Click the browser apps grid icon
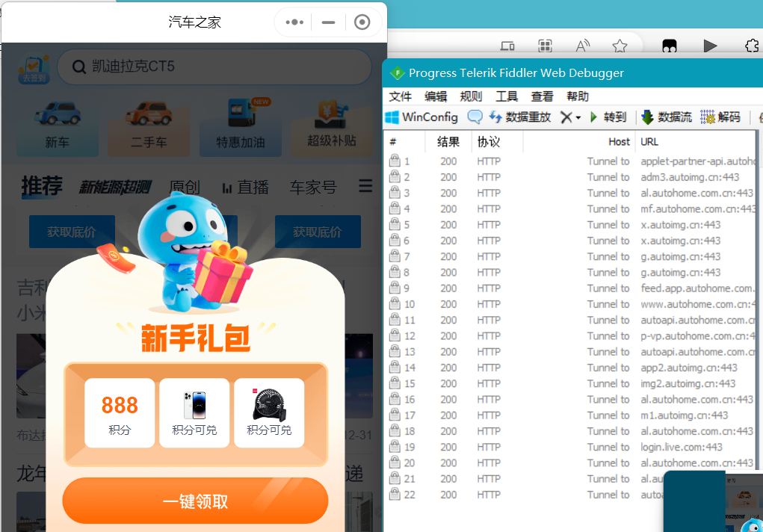This screenshot has height=532, width=763. [x=545, y=46]
